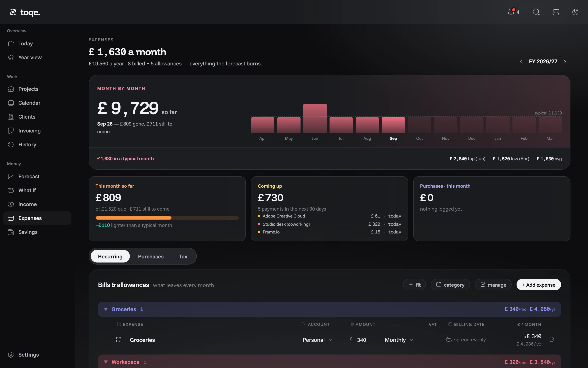Click the Forecast chart icon
The height and width of the screenshot is (368, 588).
pos(11,176)
